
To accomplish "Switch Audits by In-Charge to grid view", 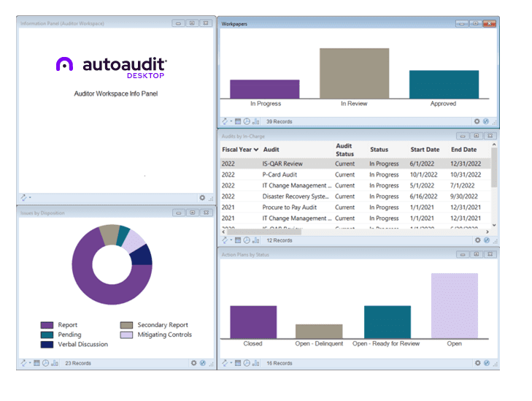I will [x=238, y=240].
